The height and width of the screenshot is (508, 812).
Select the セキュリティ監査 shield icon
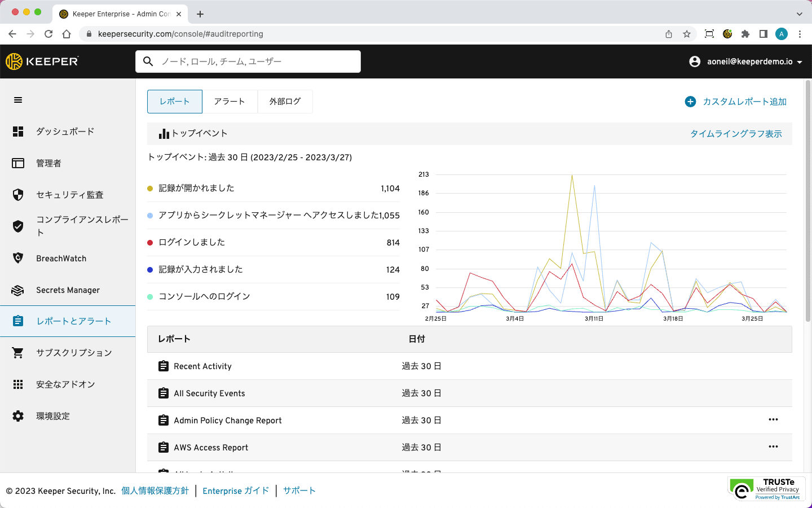[18, 195]
